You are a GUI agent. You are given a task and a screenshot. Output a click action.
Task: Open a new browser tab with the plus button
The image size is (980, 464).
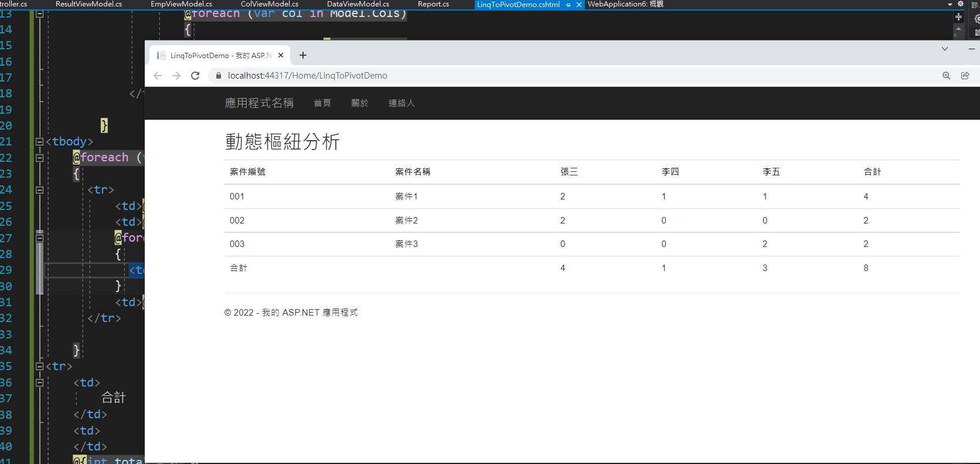(302, 55)
